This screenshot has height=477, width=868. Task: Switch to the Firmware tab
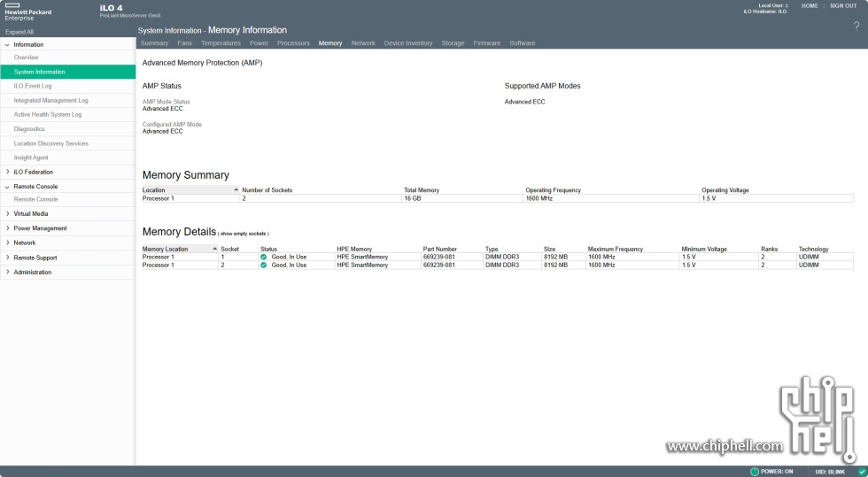coord(486,43)
